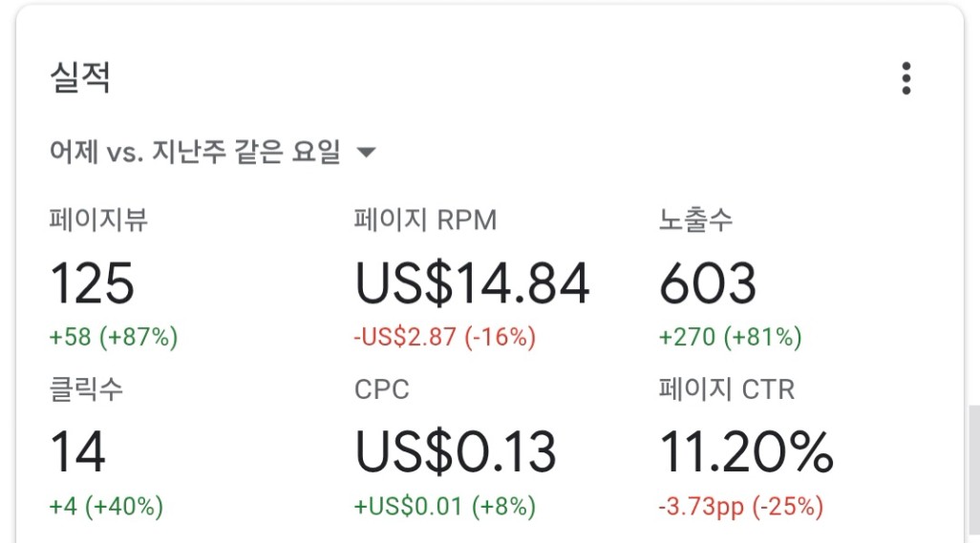Click the +270 (+81%) change text
This screenshot has width=980, height=543.
[x=730, y=337]
